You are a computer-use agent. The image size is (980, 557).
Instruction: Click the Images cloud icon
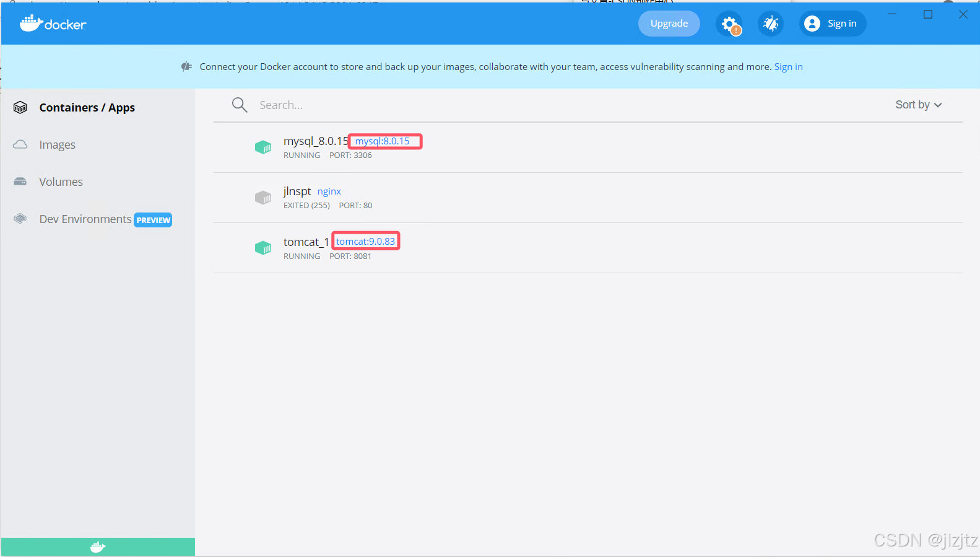(x=20, y=144)
